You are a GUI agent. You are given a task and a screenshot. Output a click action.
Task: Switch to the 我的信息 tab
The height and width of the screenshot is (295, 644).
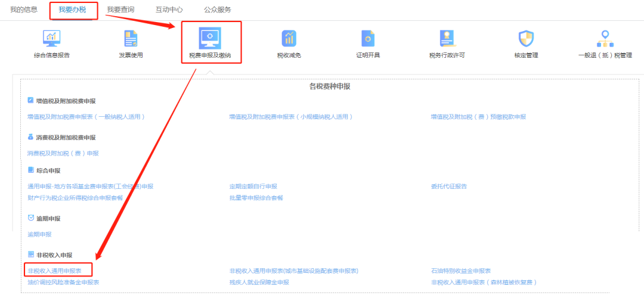click(24, 10)
